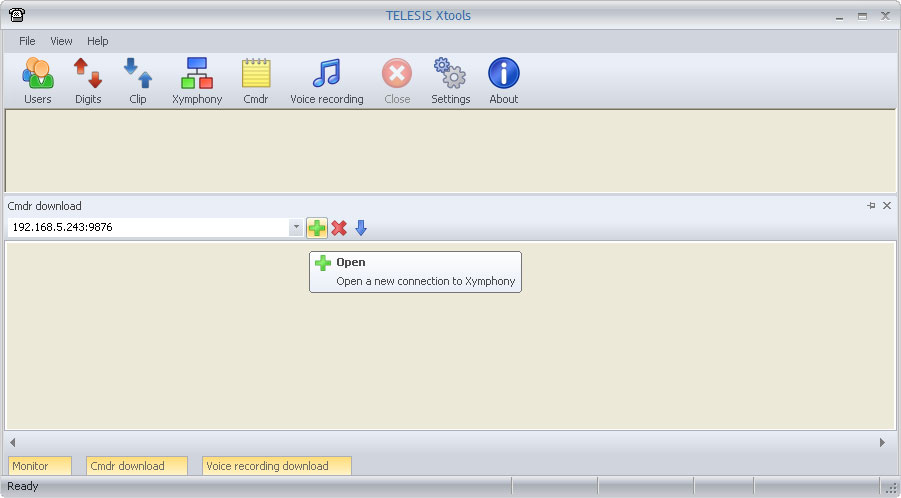Select the Clip tool icon

[x=138, y=80]
